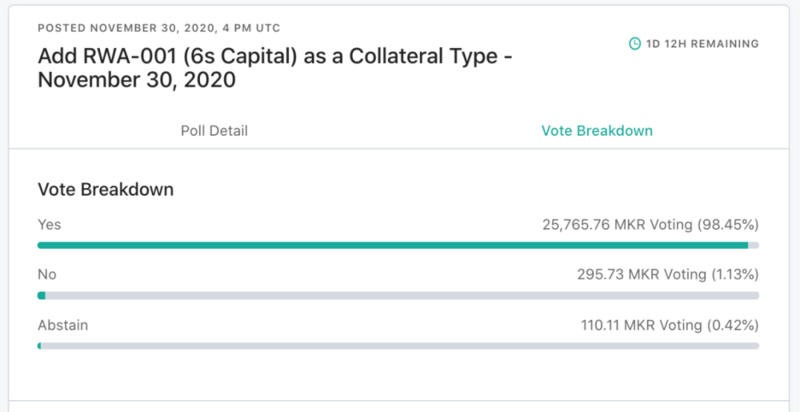Click the No option label
Viewport: 800px width, 412px height.
[x=47, y=275]
